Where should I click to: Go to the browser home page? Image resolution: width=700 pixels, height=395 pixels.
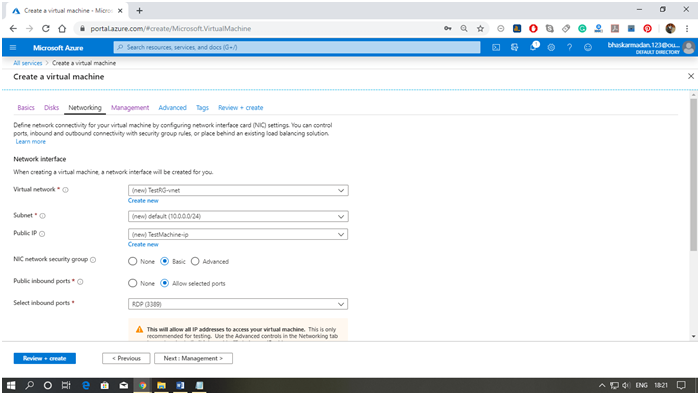[62, 29]
